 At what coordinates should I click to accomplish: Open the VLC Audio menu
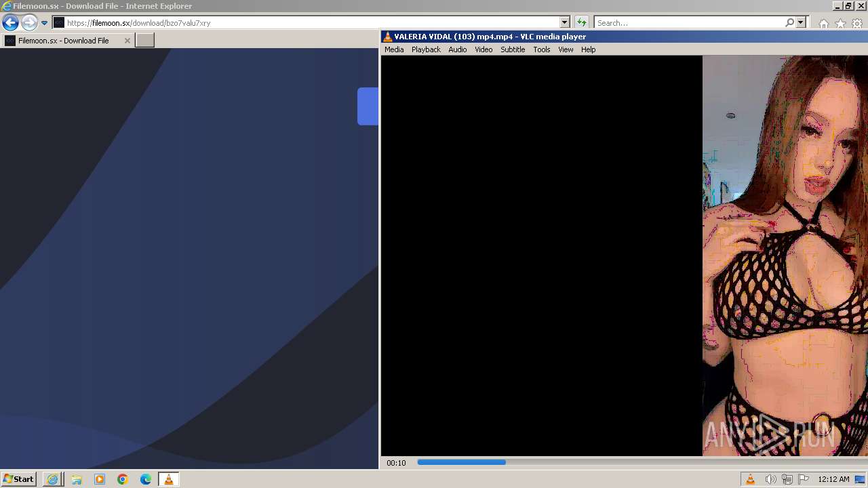tap(457, 49)
